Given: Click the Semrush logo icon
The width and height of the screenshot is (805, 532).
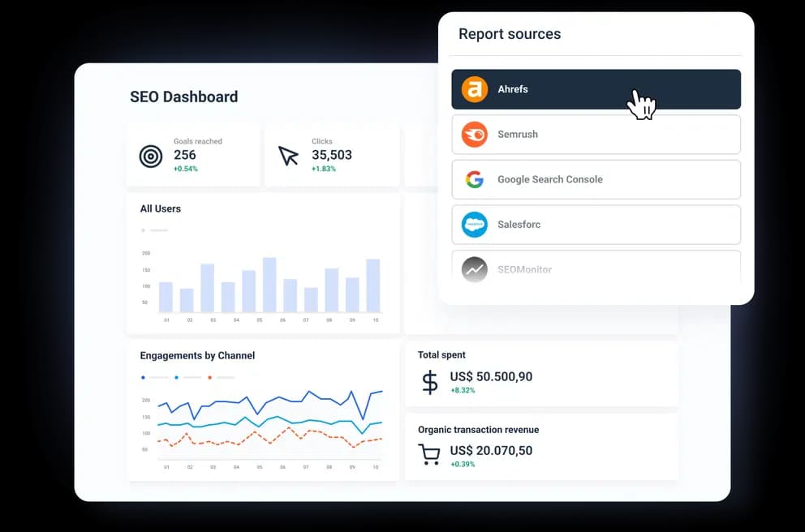Looking at the screenshot, I should (x=476, y=135).
